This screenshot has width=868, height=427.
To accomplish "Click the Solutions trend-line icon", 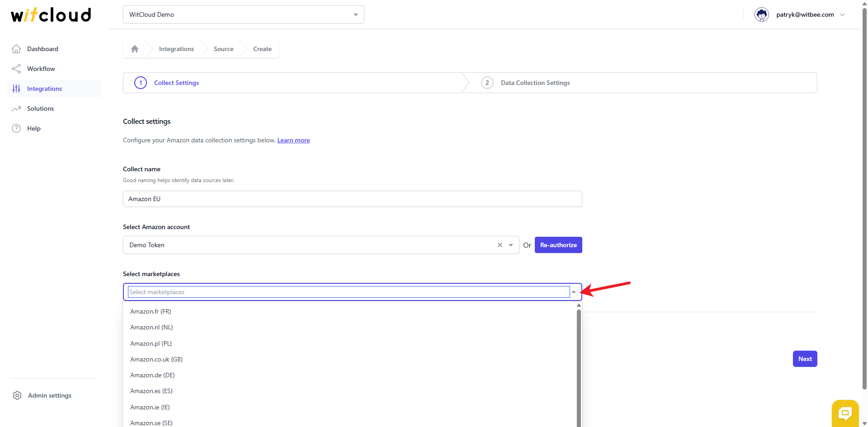I will [16, 108].
